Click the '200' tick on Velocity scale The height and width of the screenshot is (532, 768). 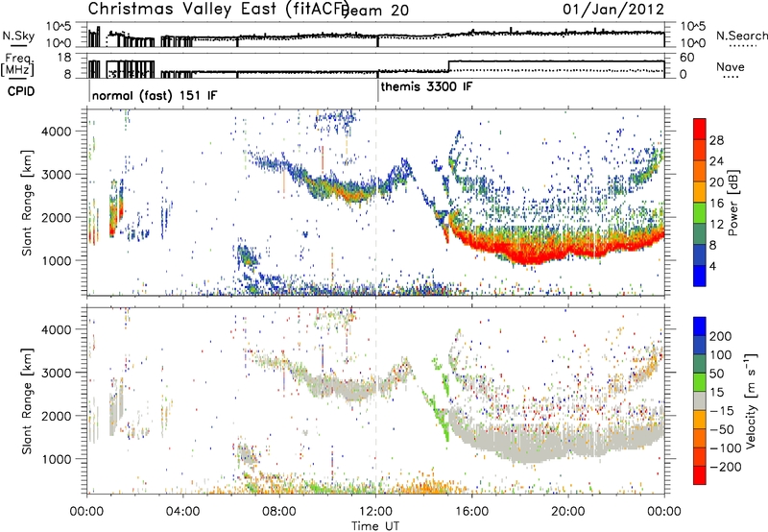click(x=721, y=336)
